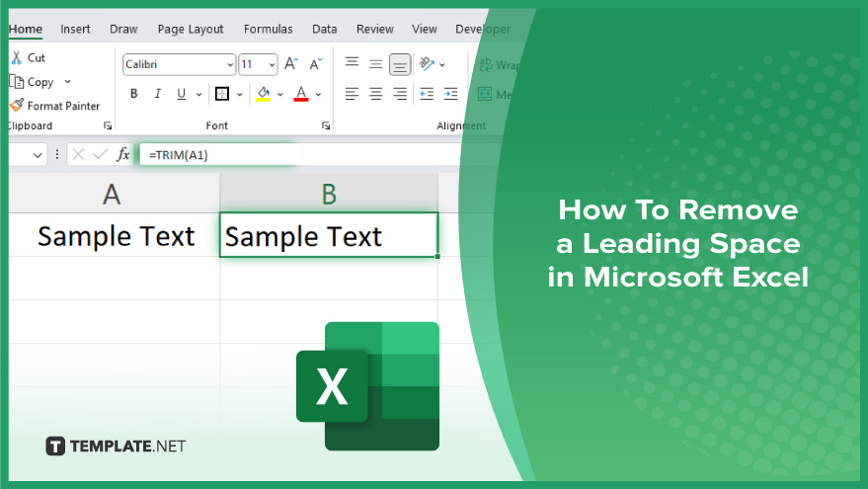Increase font size with the larger A icon
Screen dimensions: 868x489
point(291,64)
